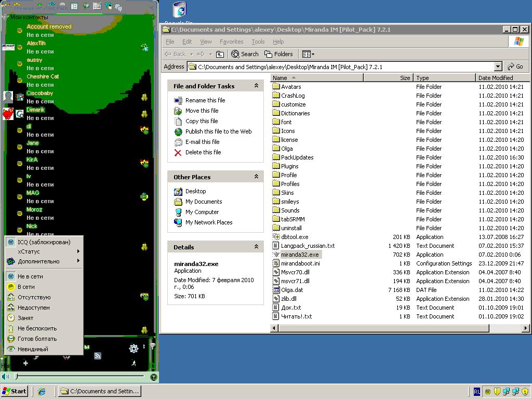
Task: Open Internet Explorer from the quick launch
Action: click(x=42, y=391)
